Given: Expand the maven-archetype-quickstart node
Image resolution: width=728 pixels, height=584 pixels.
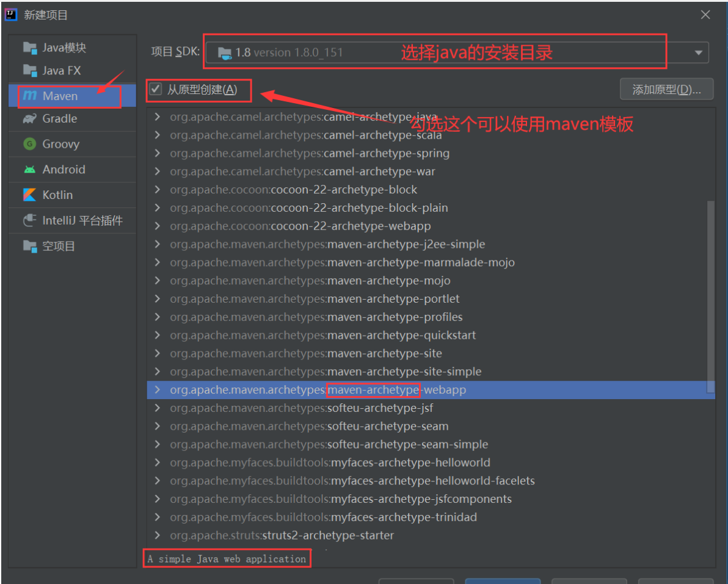Looking at the screenshot, I should tap(158, 335).
